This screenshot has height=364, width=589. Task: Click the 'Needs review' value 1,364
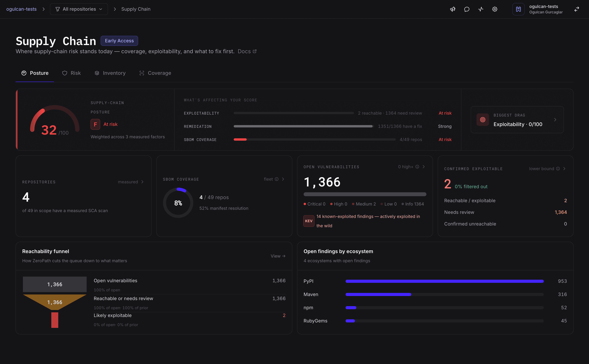coord(561,212)
